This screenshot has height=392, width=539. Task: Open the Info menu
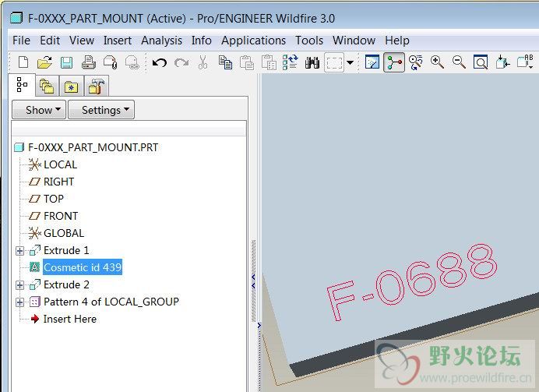click(x=202, y=41)
